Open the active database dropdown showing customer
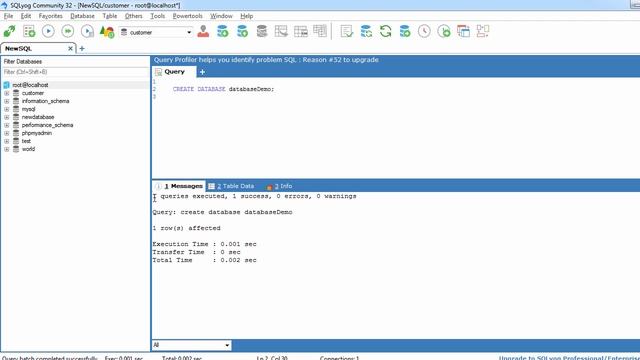 pos(156,32)
